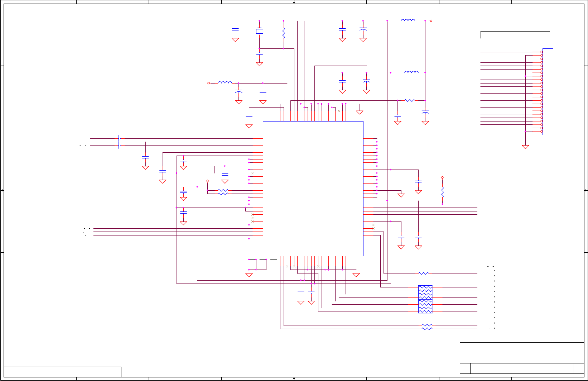
Task: Select the inductor feeding the left power filter
Action: (x=225, y=82)
